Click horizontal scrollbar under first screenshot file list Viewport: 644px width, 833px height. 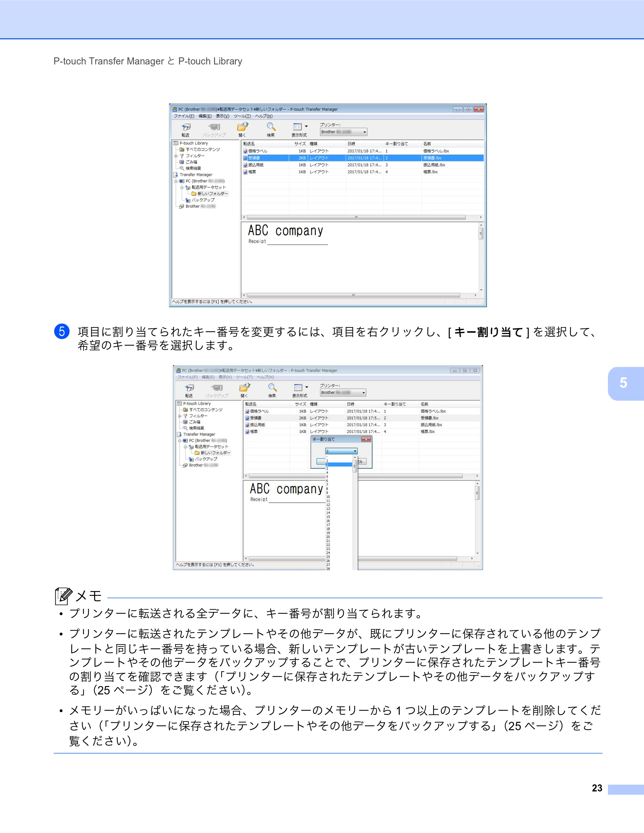click(362, 218)
